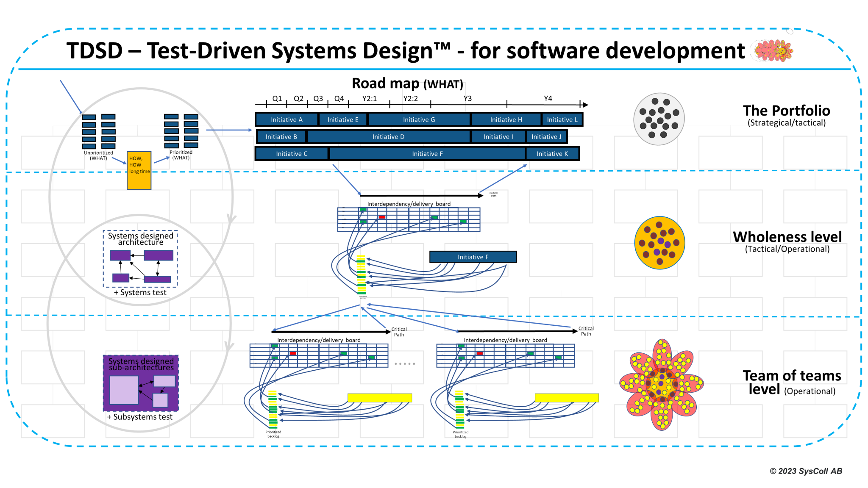
Task: Select the Unprioritized (WHAT) stack icon
Action: (98, 131)
